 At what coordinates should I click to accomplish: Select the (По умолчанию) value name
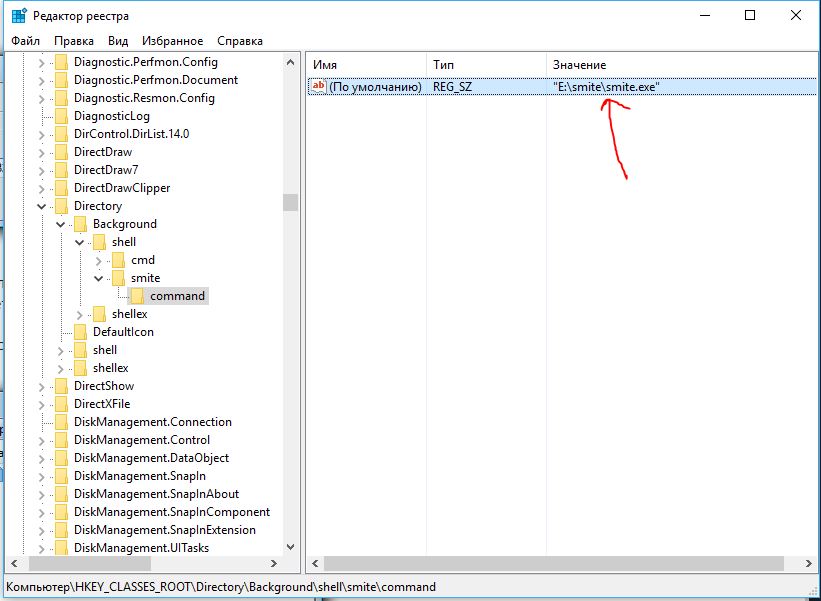pos(375,87)
